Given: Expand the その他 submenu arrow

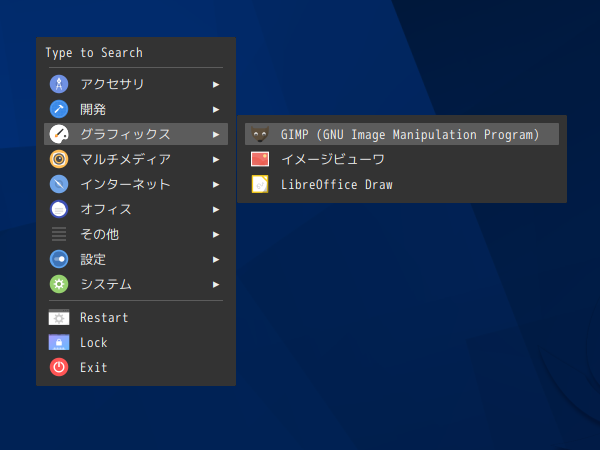Looking at the screenshot, I should tap(216, 235).
